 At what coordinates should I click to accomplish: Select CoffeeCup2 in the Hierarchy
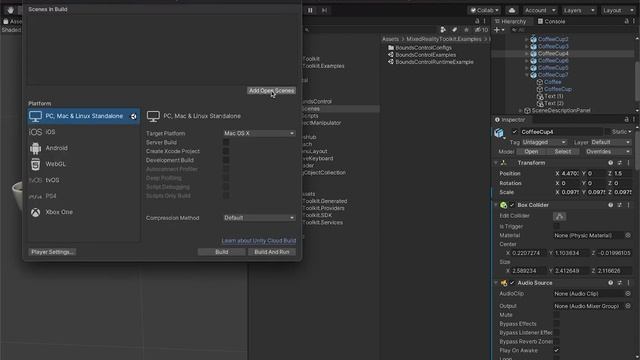[x=553, y=39]
